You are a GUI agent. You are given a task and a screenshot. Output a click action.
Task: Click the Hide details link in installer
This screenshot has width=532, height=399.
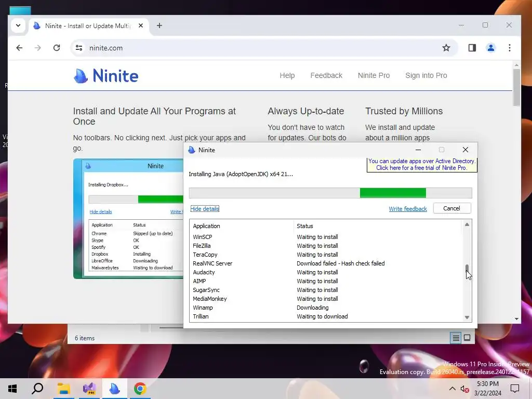point(205,209)
